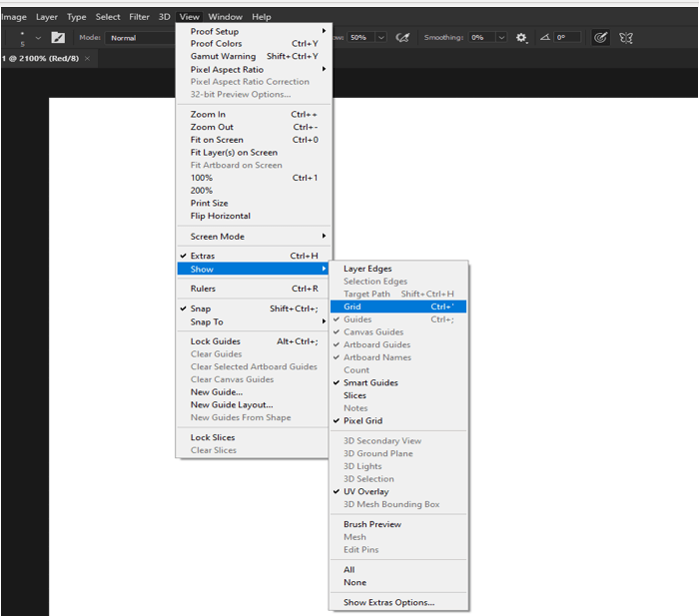Uncheck UV Overlay option
Viewport: 699px width, 616px height.
365,492
